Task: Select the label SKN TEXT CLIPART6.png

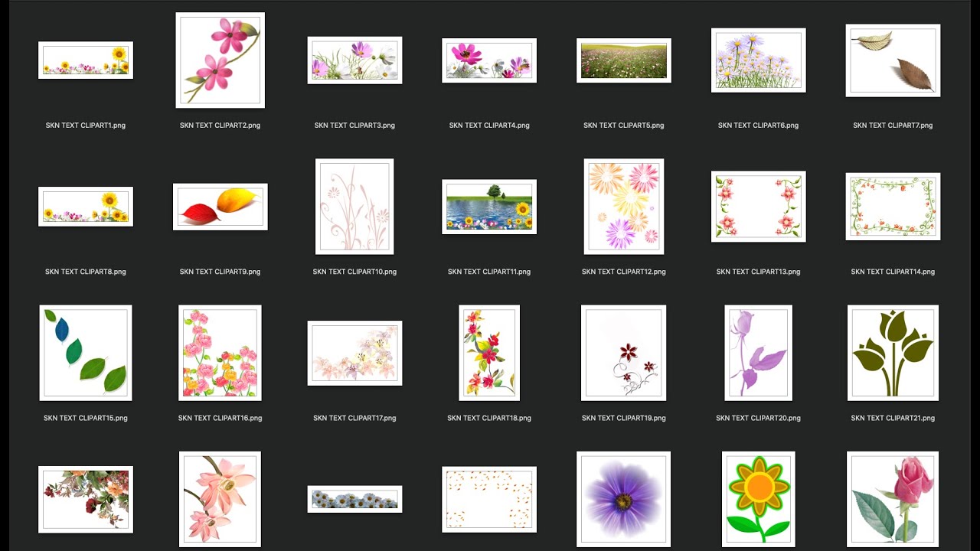Action: [x=759, y=126]
